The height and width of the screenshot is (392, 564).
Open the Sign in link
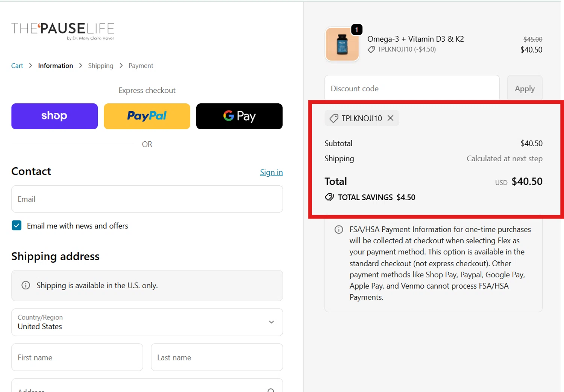click(x=271, y=172)
